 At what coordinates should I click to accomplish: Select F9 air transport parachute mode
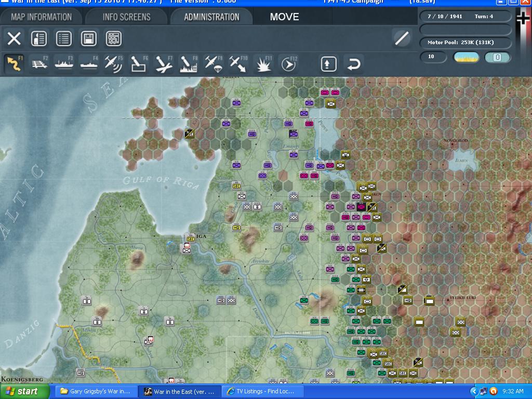214,64
